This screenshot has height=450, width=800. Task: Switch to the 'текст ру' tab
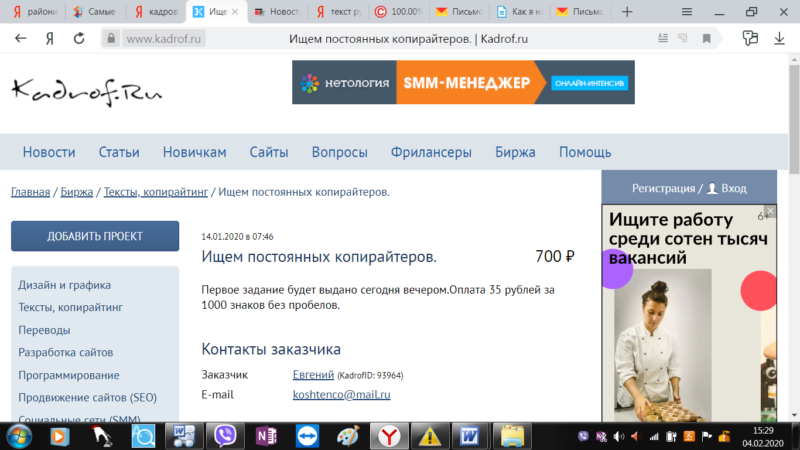[339, 12]
